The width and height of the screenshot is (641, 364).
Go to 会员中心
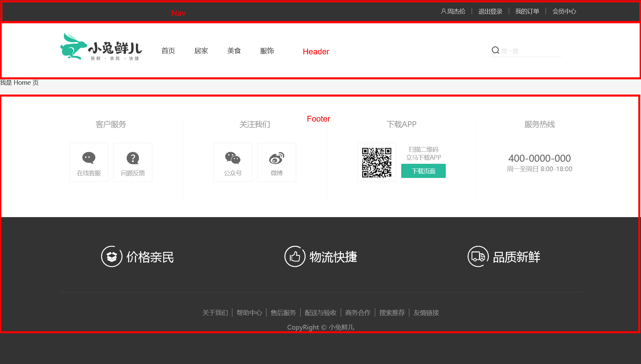tap(564, 11)
